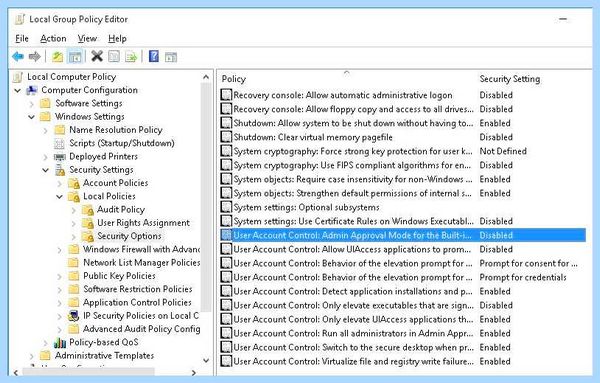The height and width of the screenshot is (383, 600).
Task: Select 'System cryptography: Use FIPS compliant algorithms' policy
Action: point(403,165)
